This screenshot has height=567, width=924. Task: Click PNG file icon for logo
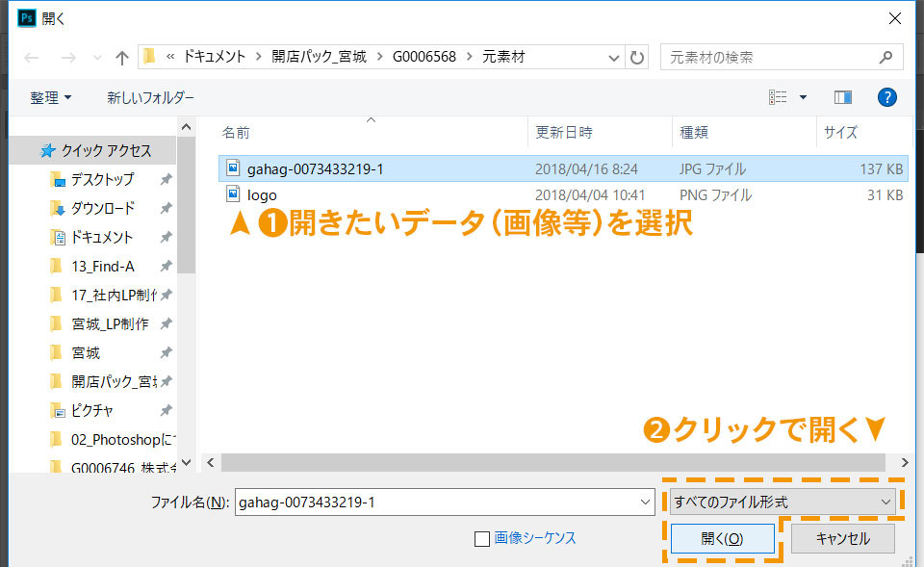point(233,193)
